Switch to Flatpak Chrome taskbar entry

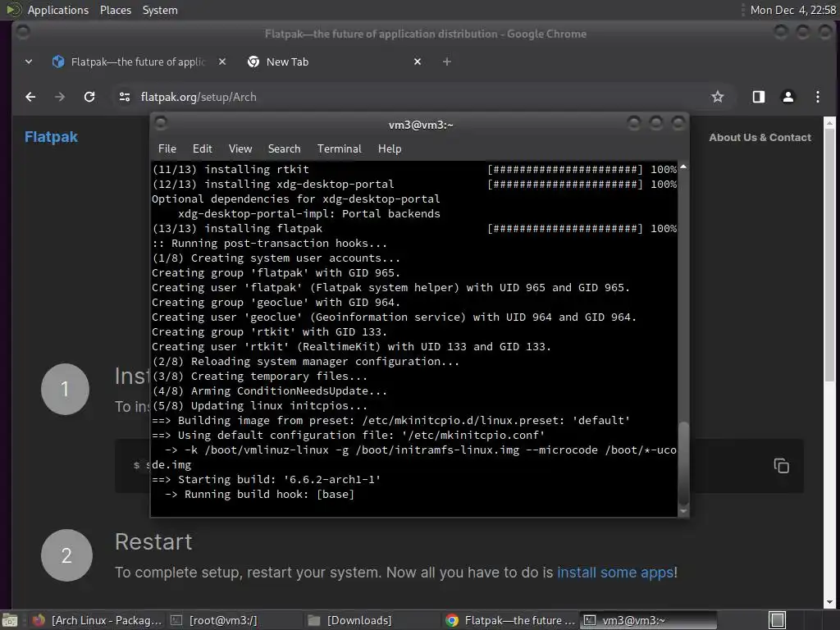coord(510,620)
